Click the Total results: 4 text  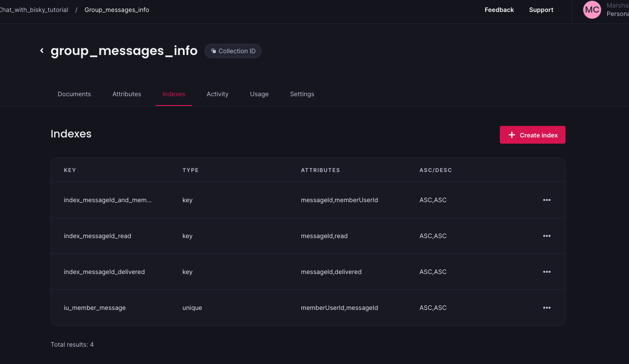point(72,344)
